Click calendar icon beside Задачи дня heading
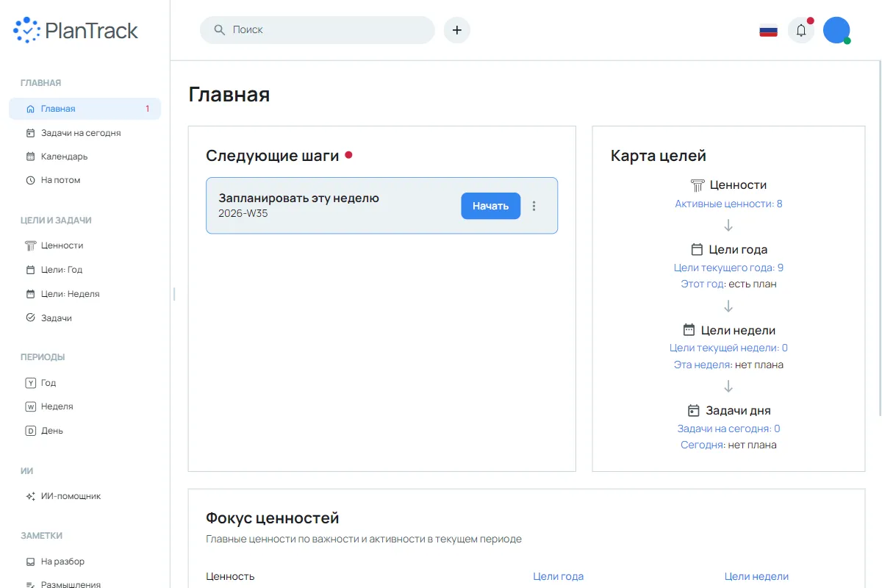 click(694, 410)
